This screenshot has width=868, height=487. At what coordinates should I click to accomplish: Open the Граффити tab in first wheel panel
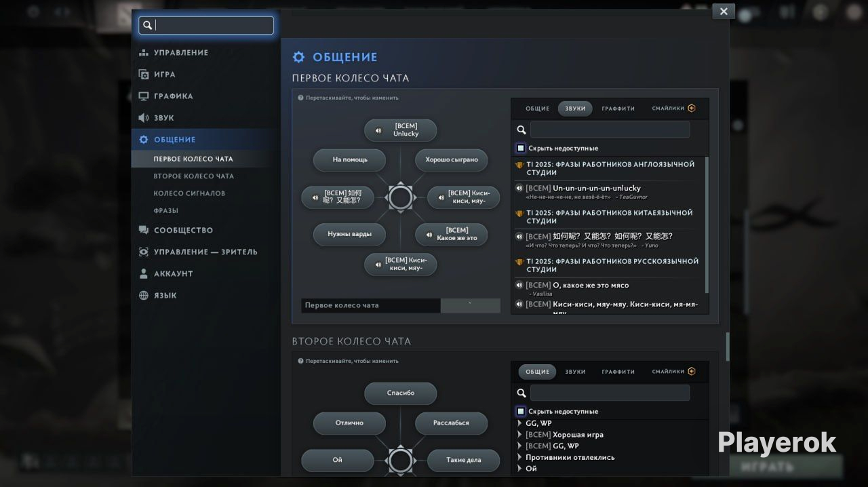618,109
